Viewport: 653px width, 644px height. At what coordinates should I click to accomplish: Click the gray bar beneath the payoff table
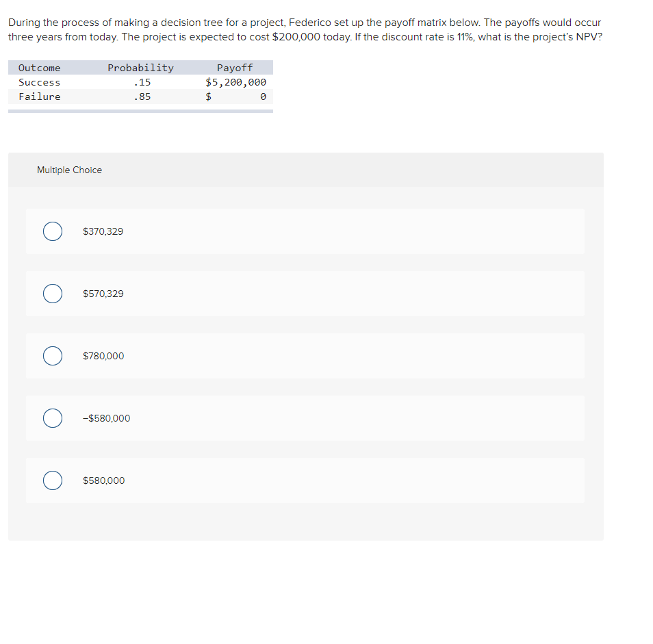click(140, 111)
